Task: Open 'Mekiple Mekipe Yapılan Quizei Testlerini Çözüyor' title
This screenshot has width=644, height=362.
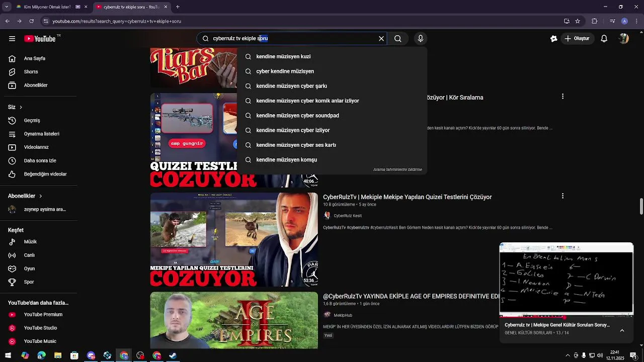Action: 407,197
